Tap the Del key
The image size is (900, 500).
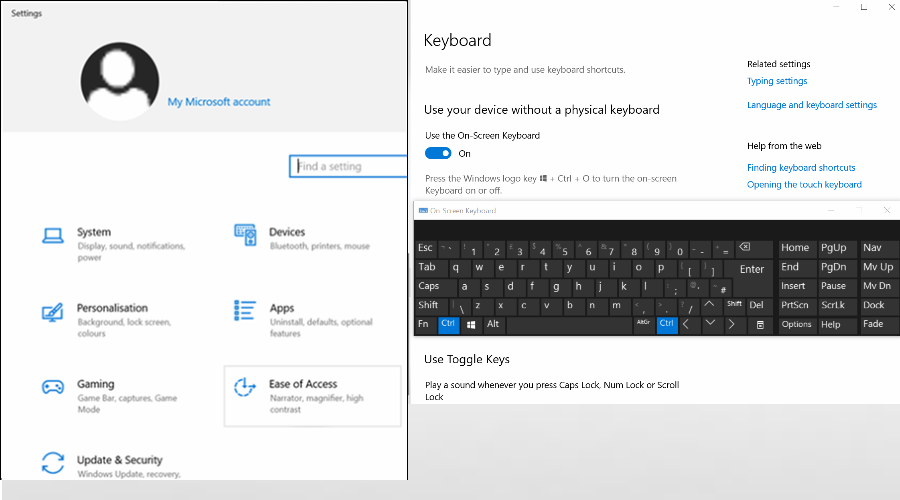(x=759, y=305)
